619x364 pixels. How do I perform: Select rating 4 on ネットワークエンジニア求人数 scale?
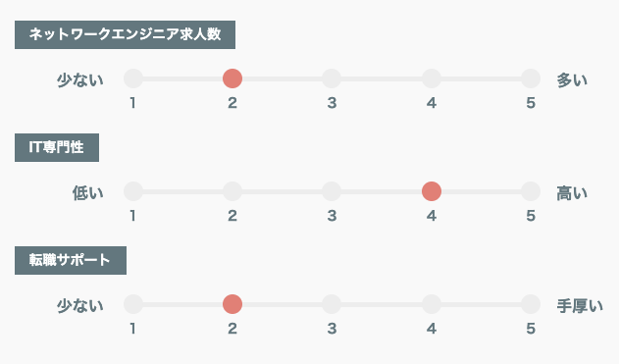[x=432, y=78]
